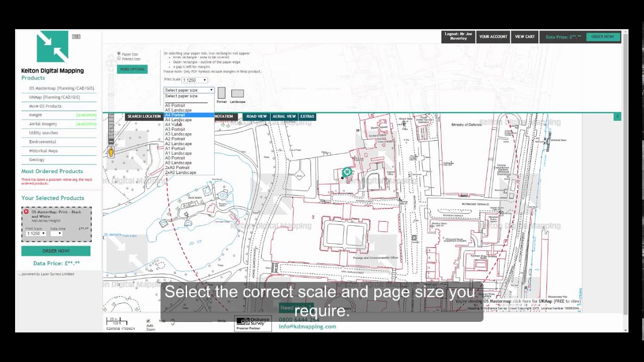Click the powered by Laser Surveys Limited text

pos(47,274)
